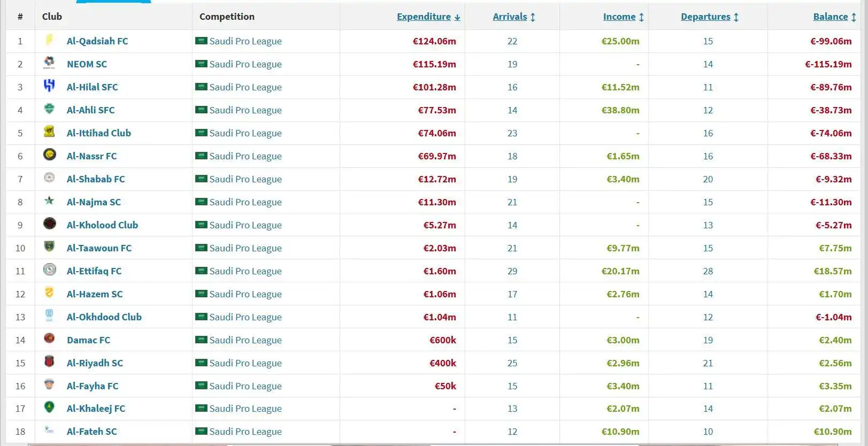Open the Al-Taawoun FC club link

coord(99,248)
